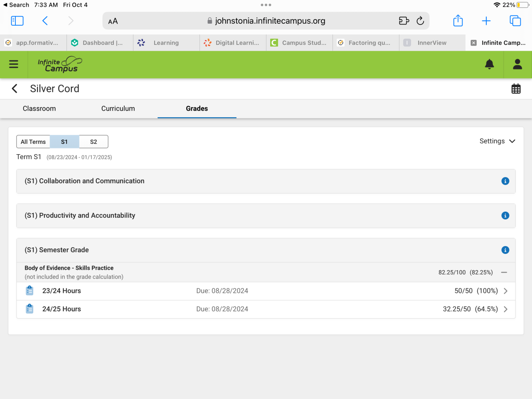Image resolution: width=532 pixels, height=399 pixels.
Task: Collapse the Body of Evidence - Skills Practice section
Action: pos(504,273)
